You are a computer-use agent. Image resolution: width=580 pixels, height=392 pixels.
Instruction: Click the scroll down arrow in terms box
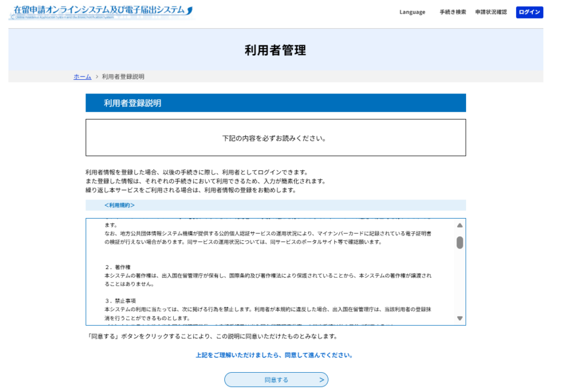pyautogui.click(x=459, y=318)
